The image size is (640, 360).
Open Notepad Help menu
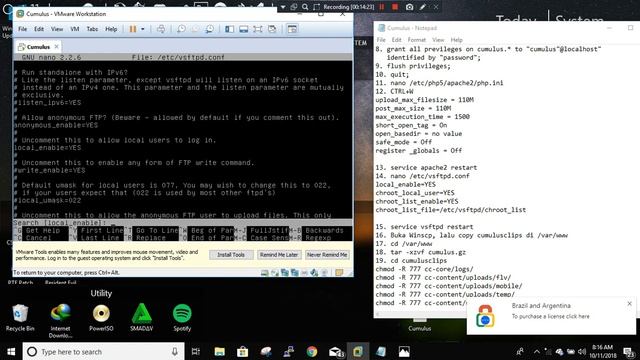point(456,40)
